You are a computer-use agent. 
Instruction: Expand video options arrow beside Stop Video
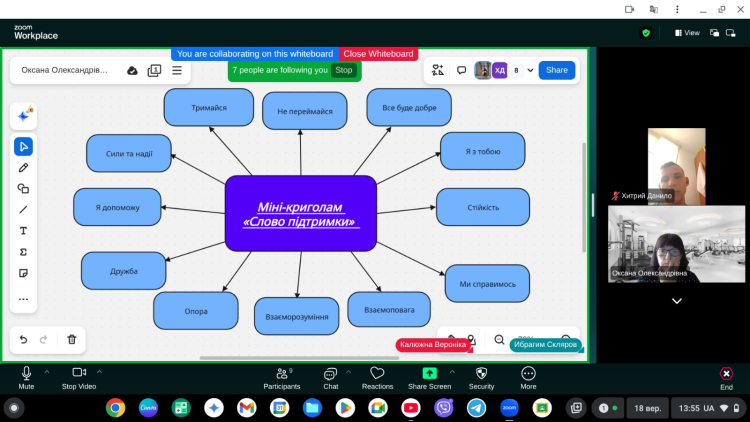(100, 371)
